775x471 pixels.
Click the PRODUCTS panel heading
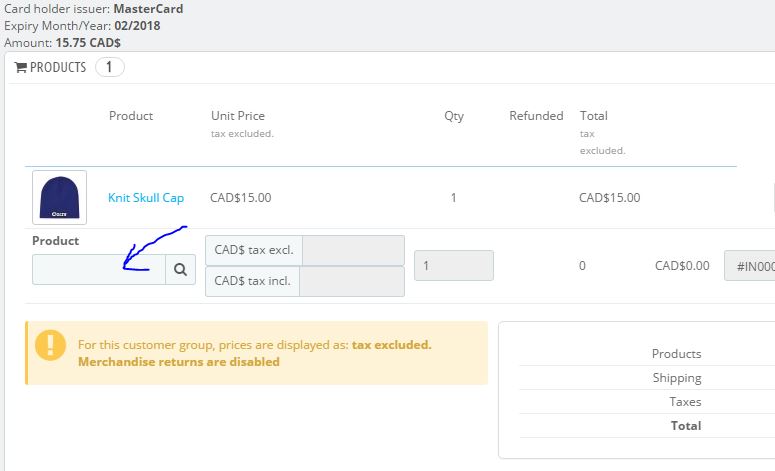(x=58, y=68)
